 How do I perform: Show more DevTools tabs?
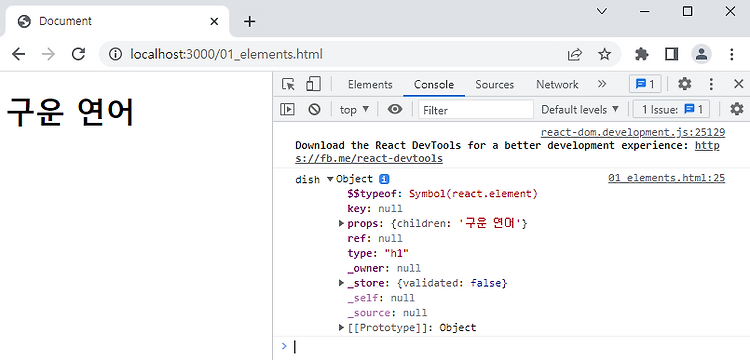pos(602,84)
